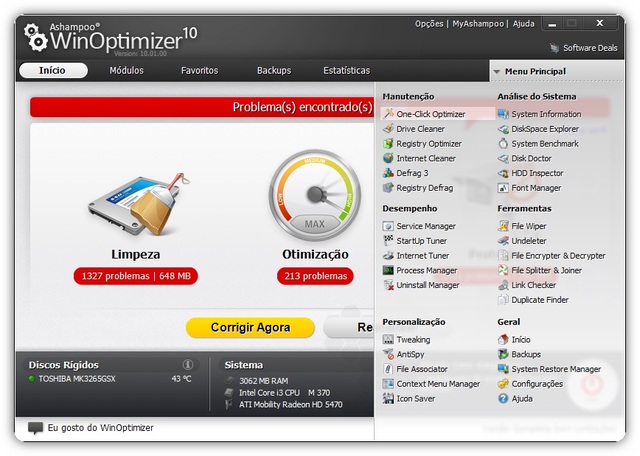Screen dimensions: 640x456
Task: Switch to the Início tab
Action: click(x=53, y=70)
